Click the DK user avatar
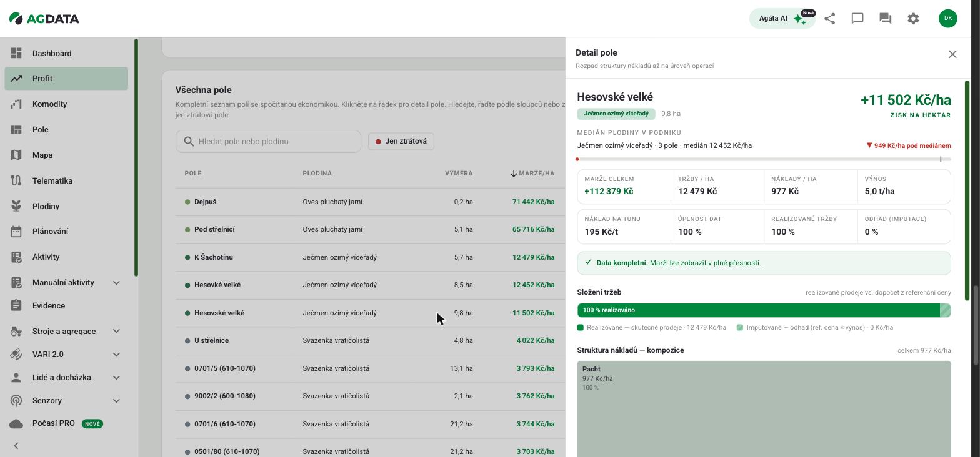The image size is (980, 457). coord(948,18)
